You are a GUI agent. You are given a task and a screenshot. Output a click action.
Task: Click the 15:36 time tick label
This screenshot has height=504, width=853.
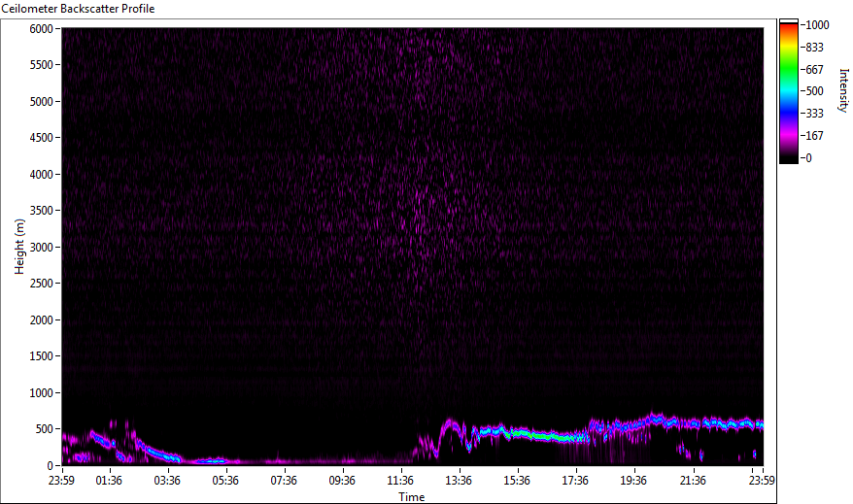point(517,481)
